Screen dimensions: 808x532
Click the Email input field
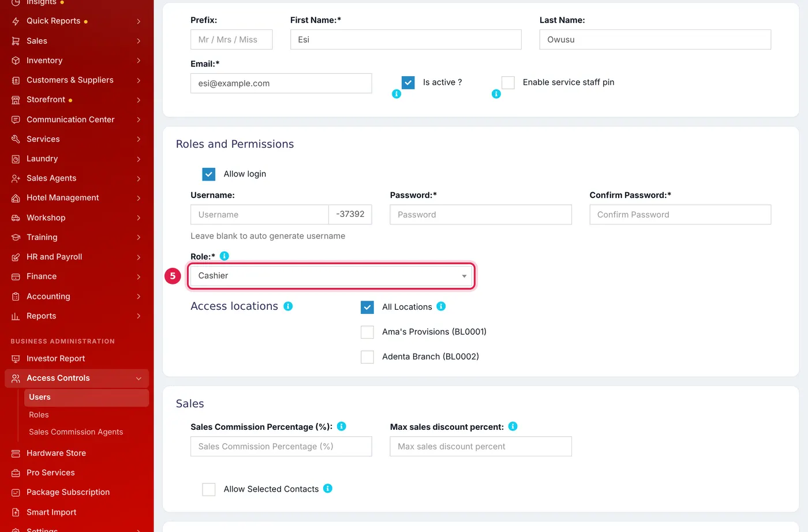pos(281,83)
